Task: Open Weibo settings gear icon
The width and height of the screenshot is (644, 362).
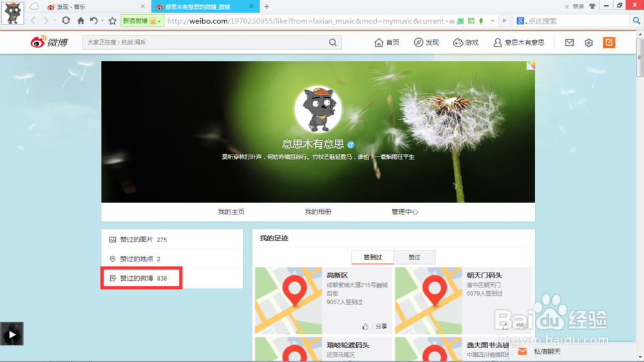Action: click(589, 43)
